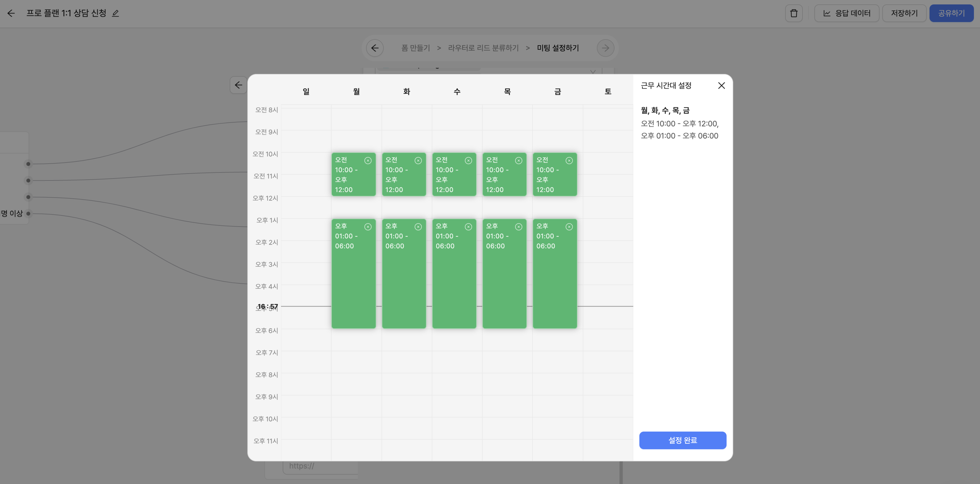980x484 pixels.
Task: Click 공유하기 button
Action: 951,13
